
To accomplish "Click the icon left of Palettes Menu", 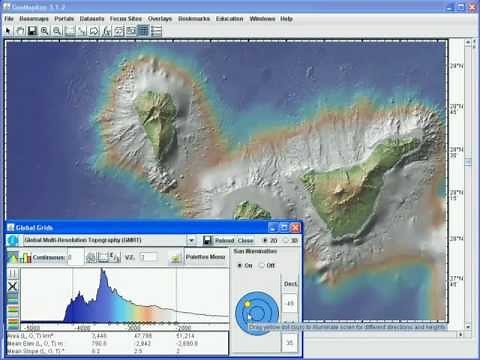I will [176, 257].
